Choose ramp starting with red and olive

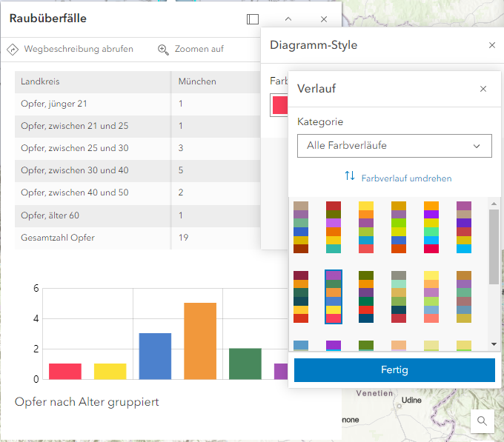coord(334,227)
